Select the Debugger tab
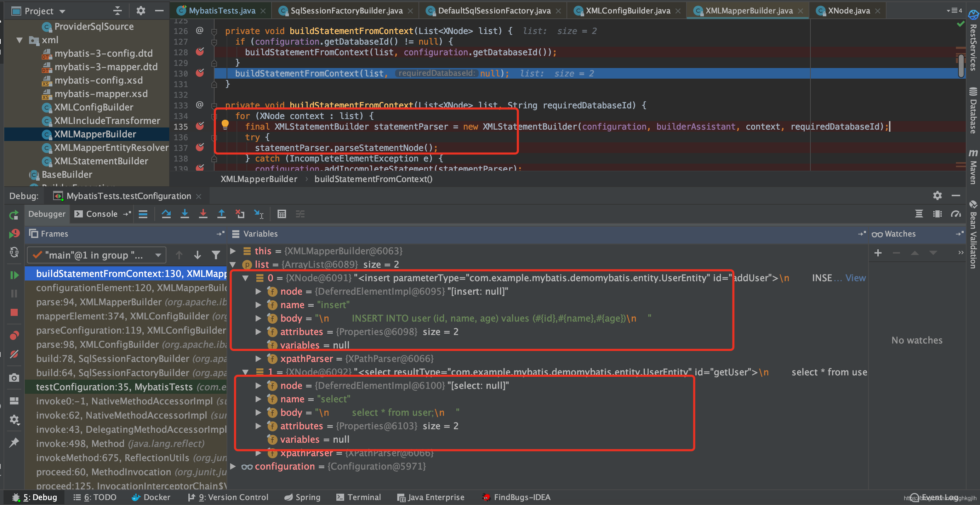Viewport: 980px width, 505px height. point(47,214)
